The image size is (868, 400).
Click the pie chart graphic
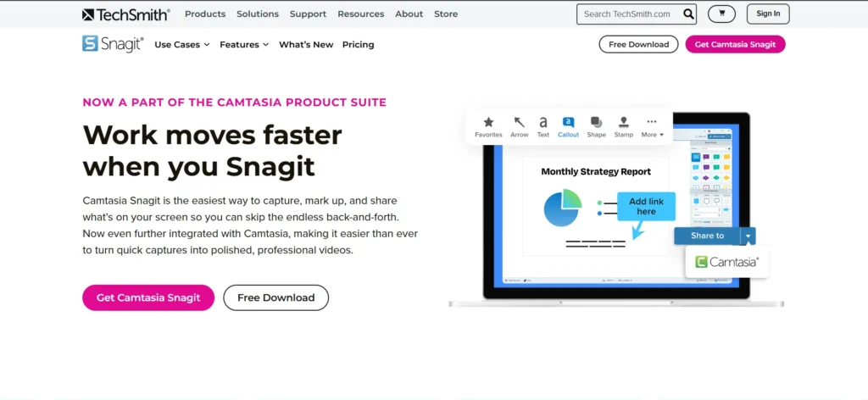[563, 208]
